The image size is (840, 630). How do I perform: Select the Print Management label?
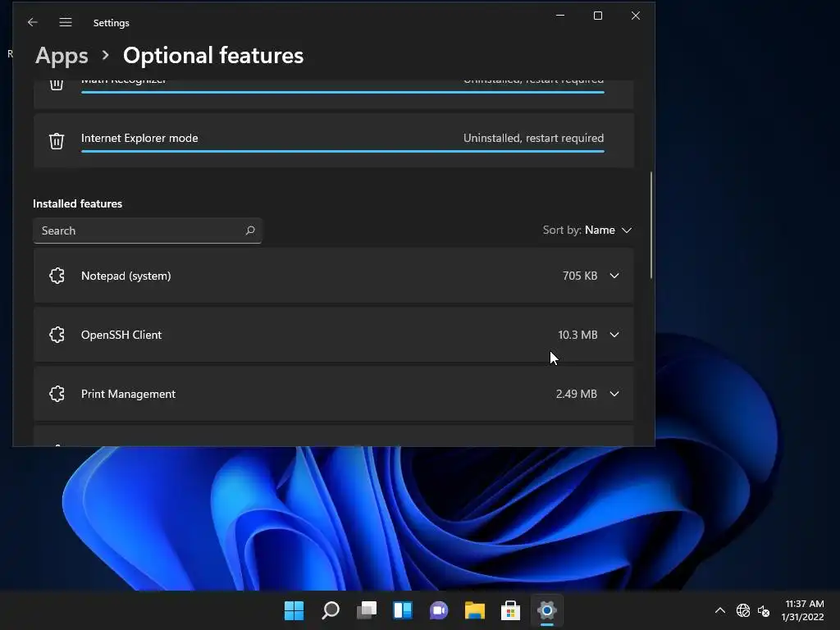(x=128, y=394)
